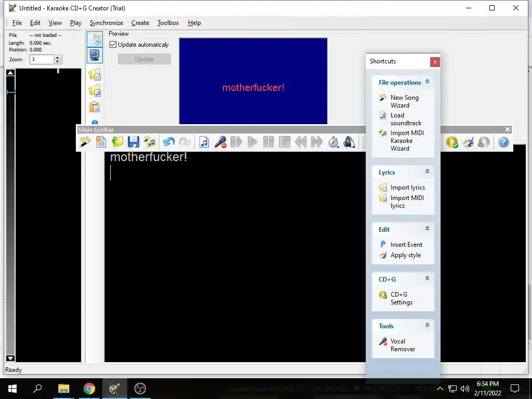Click the Stop square in Main toolbar

284,142
